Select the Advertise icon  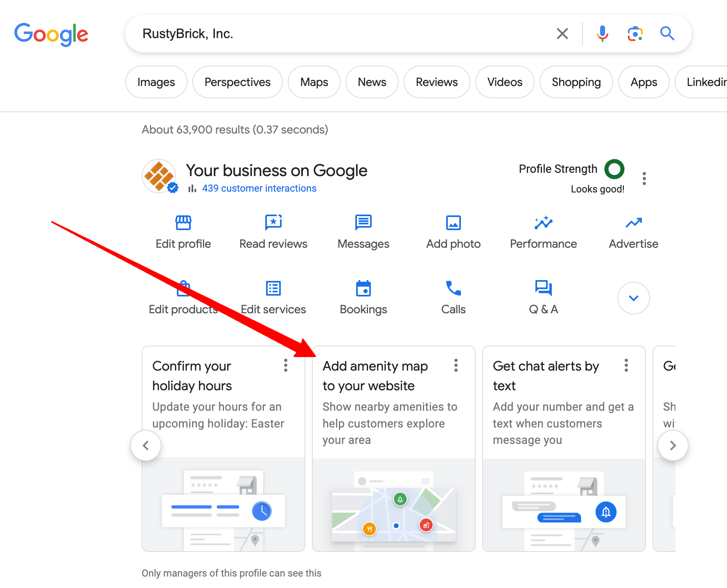[x=633, y=223]
